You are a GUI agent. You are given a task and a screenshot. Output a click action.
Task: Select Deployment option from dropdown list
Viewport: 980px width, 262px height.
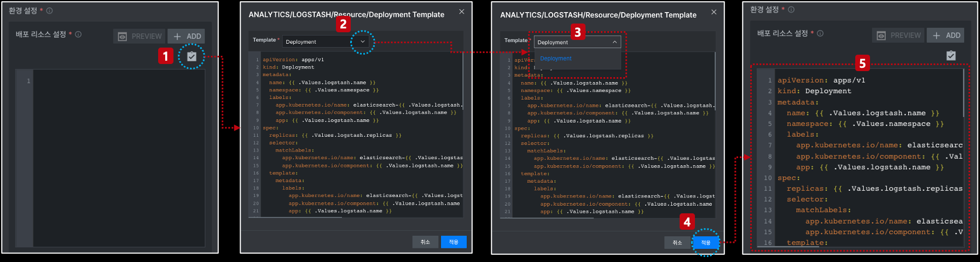pos(556,59)
